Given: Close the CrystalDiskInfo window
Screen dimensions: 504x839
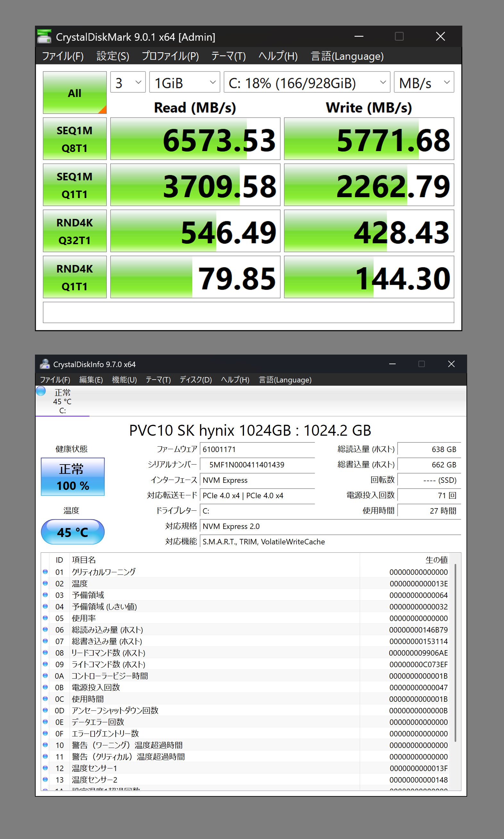Looking at the screenshot, I should click(x=451, y=364).
